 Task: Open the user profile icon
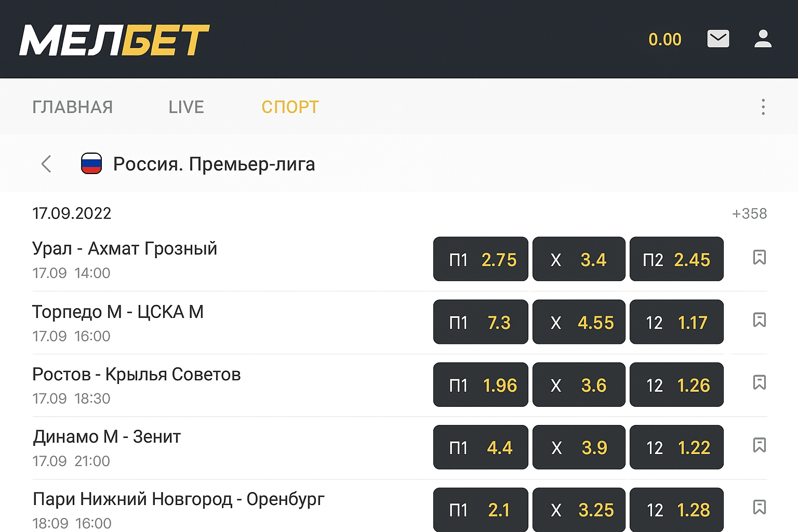click(763, 39)
